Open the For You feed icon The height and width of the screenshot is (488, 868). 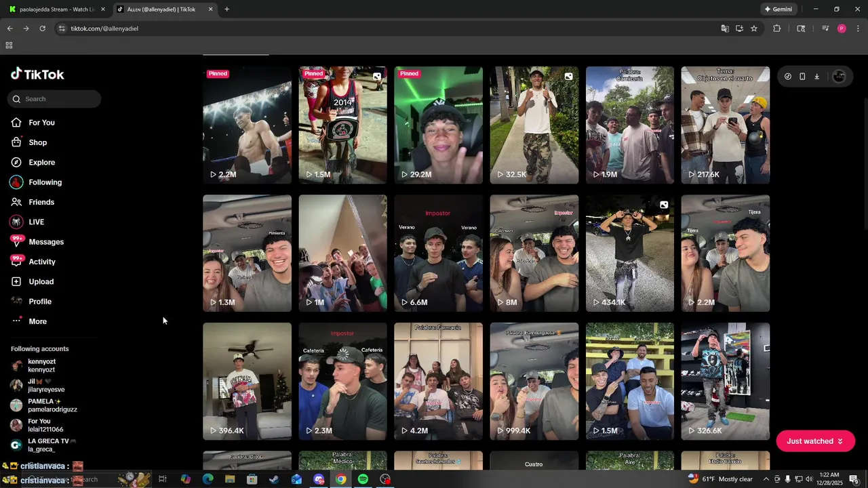(x=16, y=123)
